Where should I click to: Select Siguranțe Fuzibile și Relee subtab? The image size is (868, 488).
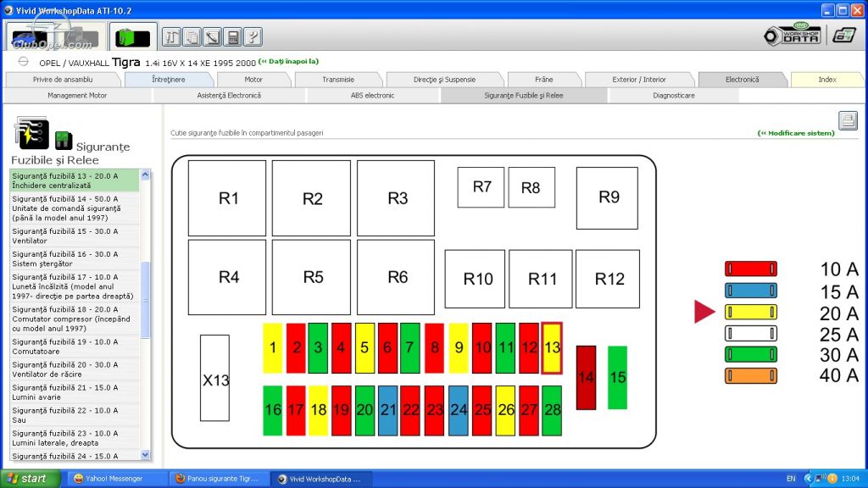pyautogui.click(x=524, y=96)
